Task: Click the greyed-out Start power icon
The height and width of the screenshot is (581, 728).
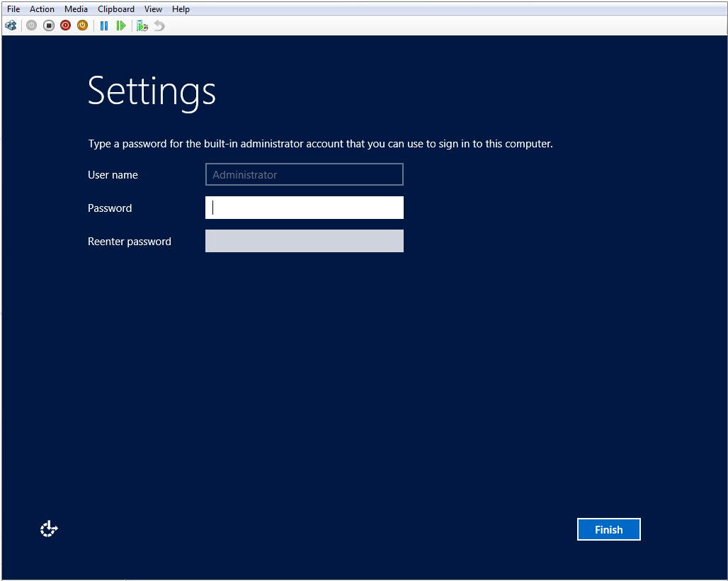Action: [31, 26]
